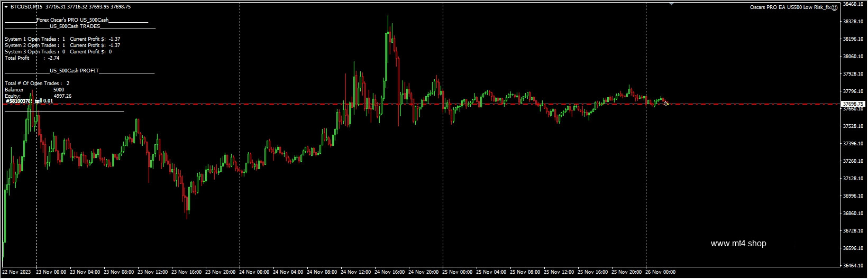This screenshot has height=279, width=868.
Task: Click the BTCUSD,M15 chart title text
Action: (x=26, y=7)
